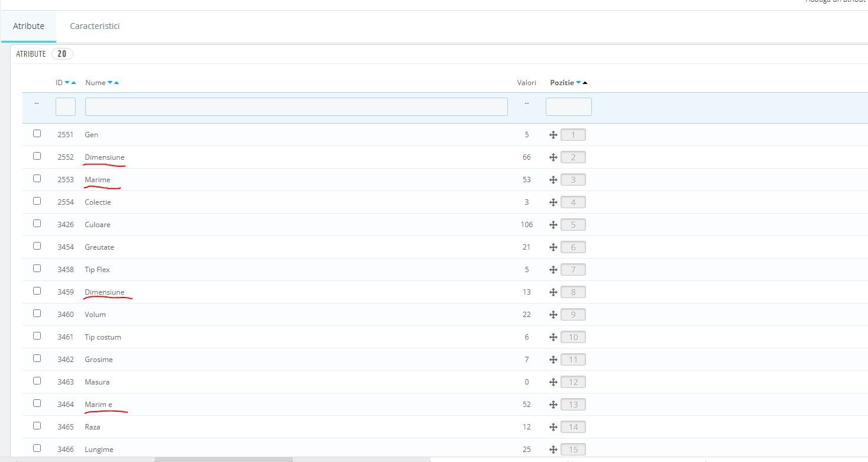Image resolution: width=868 pixels, height=462 pixels.
Task: Grab the move handle for Gen row
Action: coord(553,135)
